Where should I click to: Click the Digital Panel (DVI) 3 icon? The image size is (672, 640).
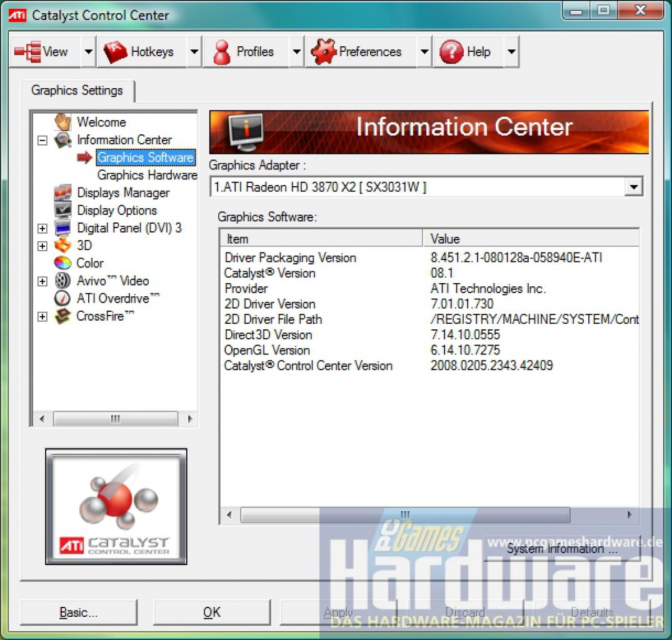pyautogui.click(x=63, y=228)
